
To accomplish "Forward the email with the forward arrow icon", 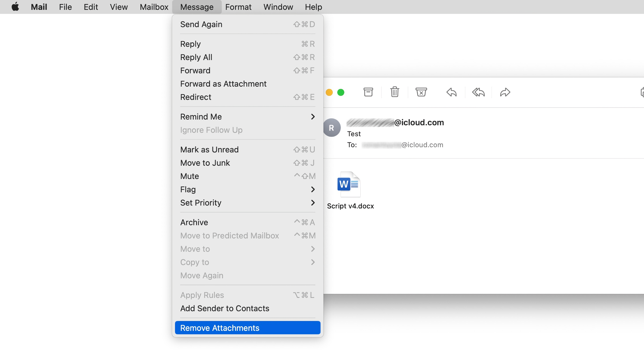I will coord(505,92).
